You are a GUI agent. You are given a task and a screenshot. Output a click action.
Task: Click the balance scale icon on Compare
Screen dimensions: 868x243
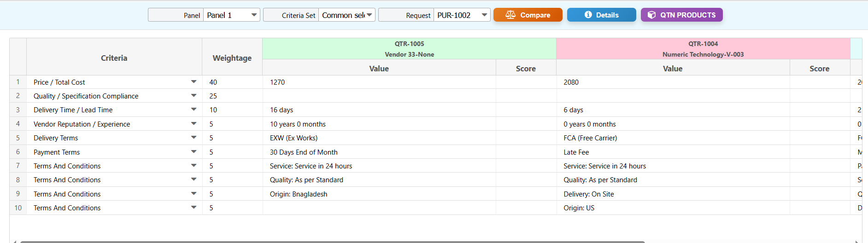click(x=510, y=15)
